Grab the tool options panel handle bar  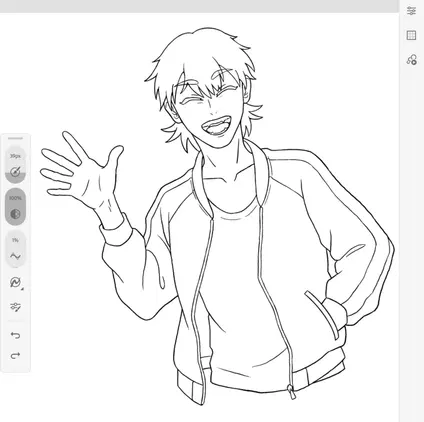click(15, 138)
